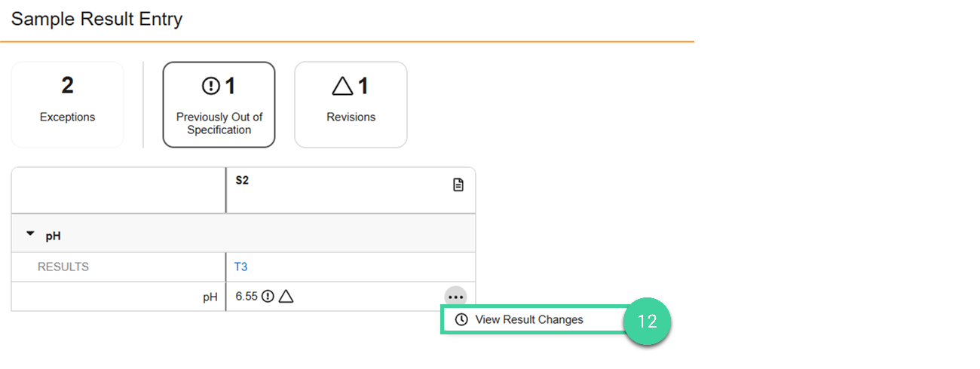This screenshot has height=369, width=980.
Task: Click the 6.55 pH result value
Action: [247, 297]
